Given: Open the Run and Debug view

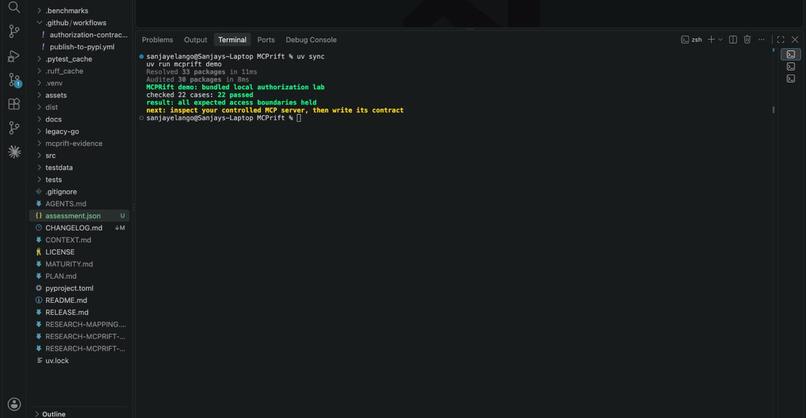Looking at the screenshot, I should coord(14,56).
